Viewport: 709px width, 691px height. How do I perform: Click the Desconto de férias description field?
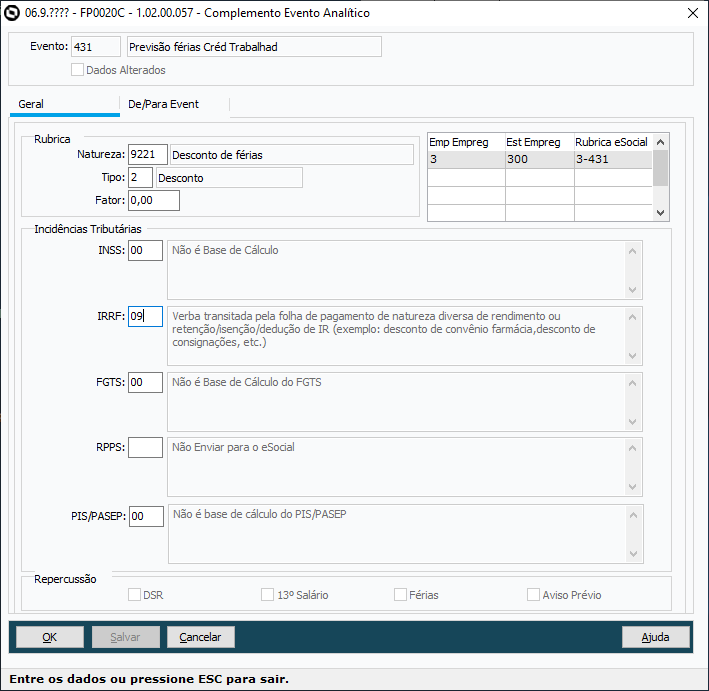click(x=292, y=155)
